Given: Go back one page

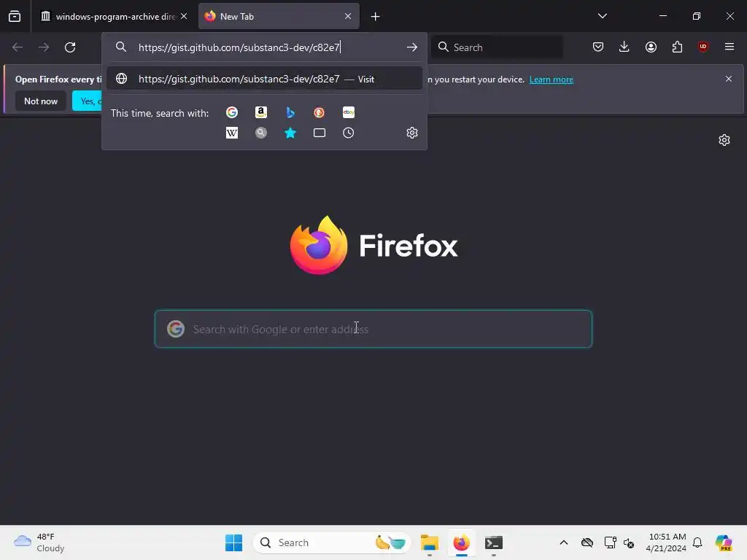Looking at the screenshot, I should [18, 47].
